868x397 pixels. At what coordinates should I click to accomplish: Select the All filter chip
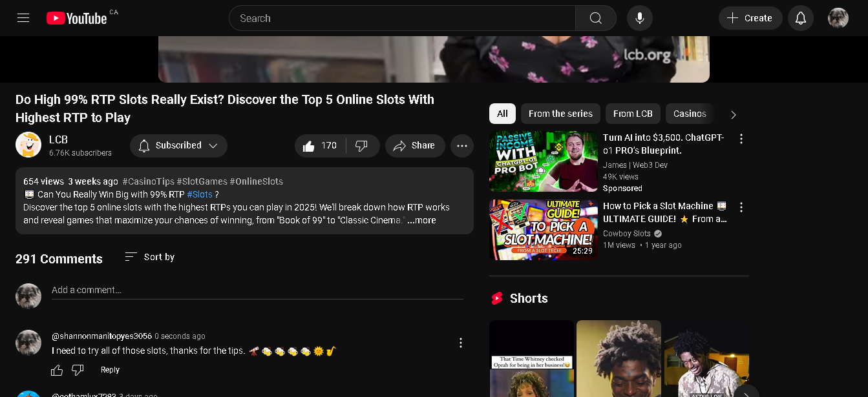(502, 114)
